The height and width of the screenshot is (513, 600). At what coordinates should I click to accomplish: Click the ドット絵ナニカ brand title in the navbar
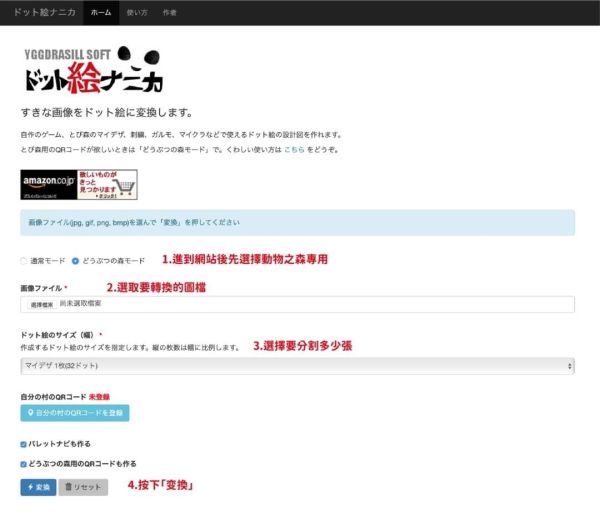pos(45,12)
